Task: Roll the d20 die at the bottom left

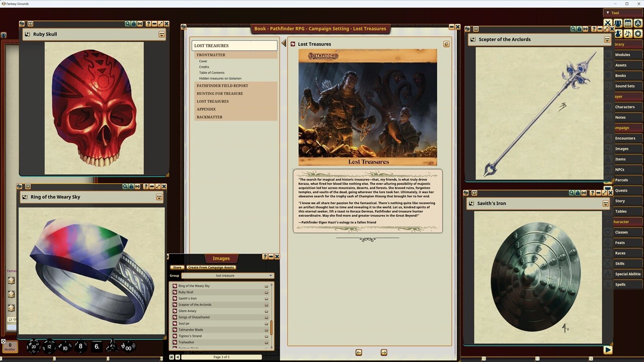Action: tap(33, 346)
